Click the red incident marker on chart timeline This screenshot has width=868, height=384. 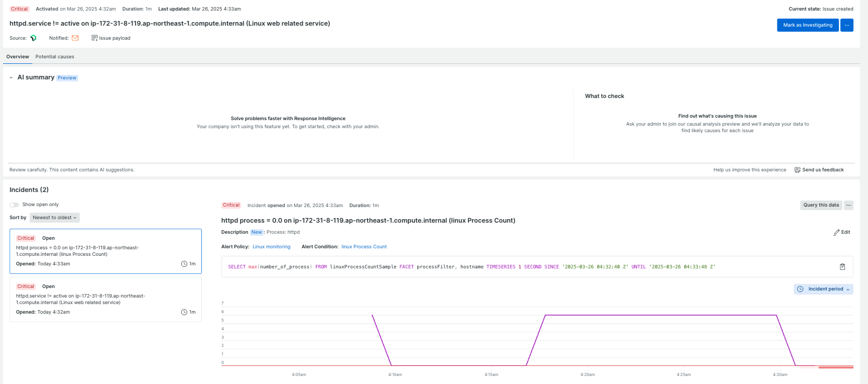(x=836, y=367)
